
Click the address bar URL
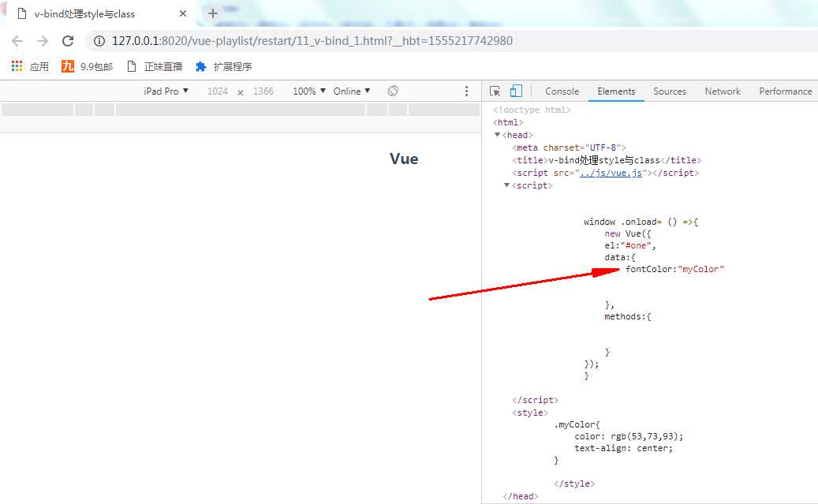tap(312, 41)
